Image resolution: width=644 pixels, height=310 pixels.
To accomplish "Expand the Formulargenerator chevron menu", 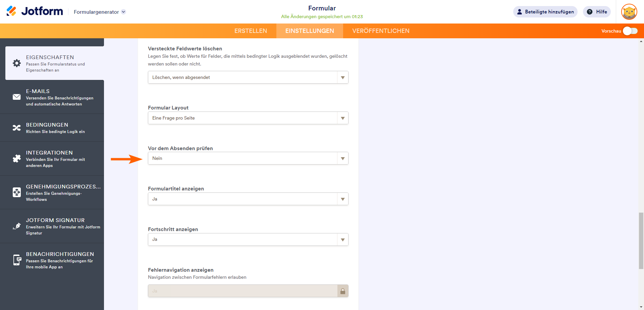I will (x=123, y=12).
